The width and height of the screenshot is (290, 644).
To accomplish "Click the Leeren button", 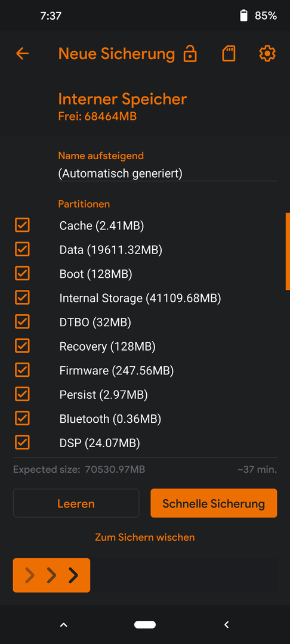I will pyautogui.click(x=76, y=503).
